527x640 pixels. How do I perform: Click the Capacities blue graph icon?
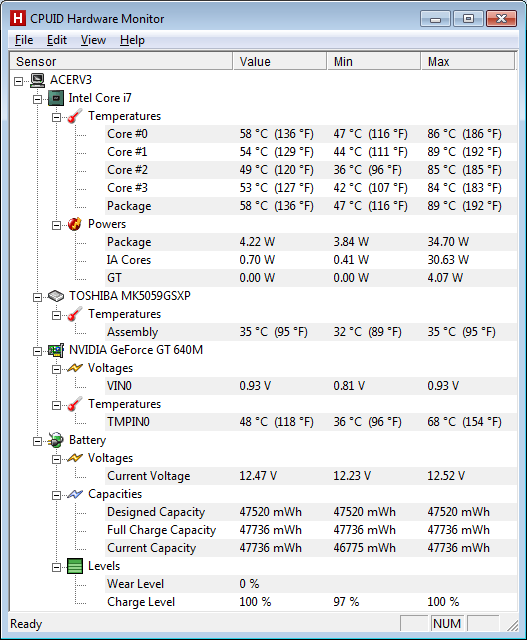[75, 494]
